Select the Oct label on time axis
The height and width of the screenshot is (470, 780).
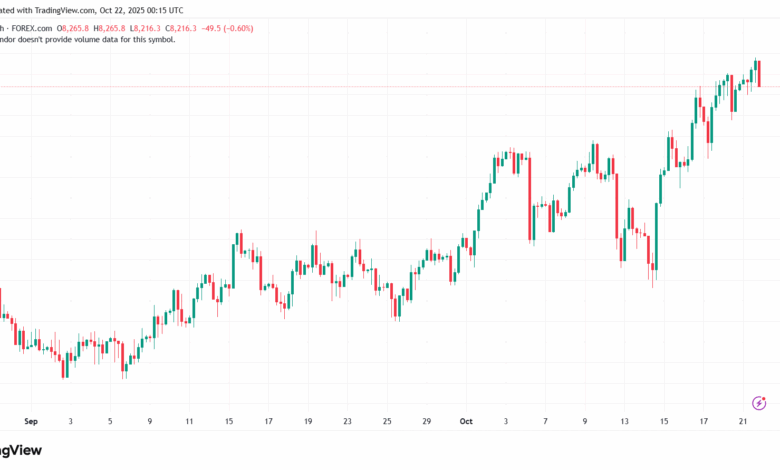466,421
